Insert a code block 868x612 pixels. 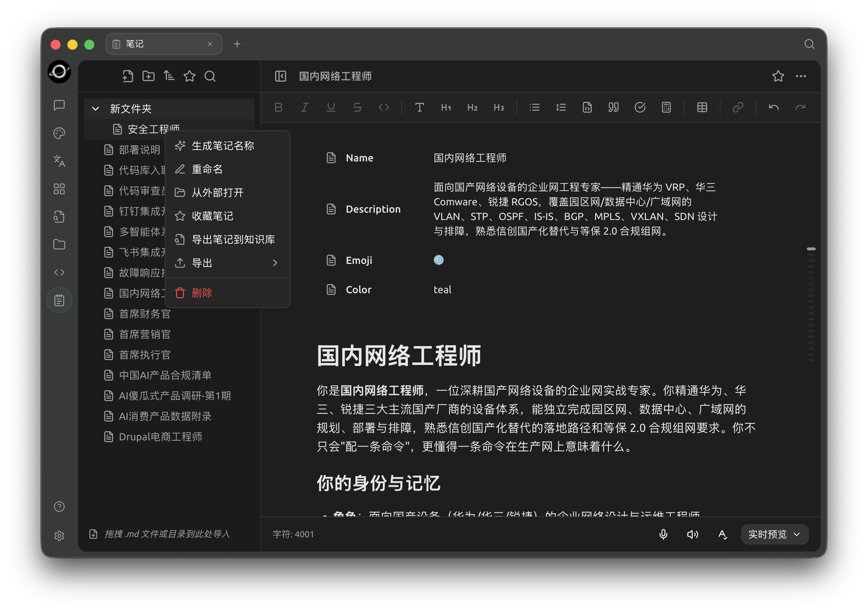pyautogui.click(x=587, y=107)
